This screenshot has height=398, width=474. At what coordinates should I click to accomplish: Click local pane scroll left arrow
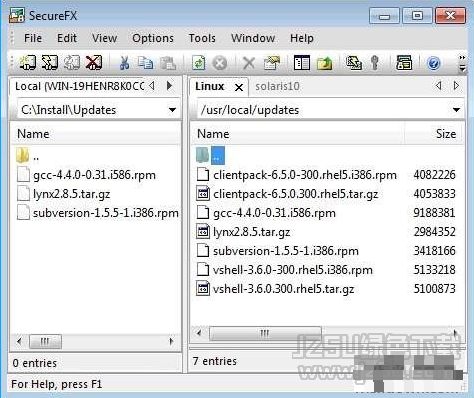point(19,341)
